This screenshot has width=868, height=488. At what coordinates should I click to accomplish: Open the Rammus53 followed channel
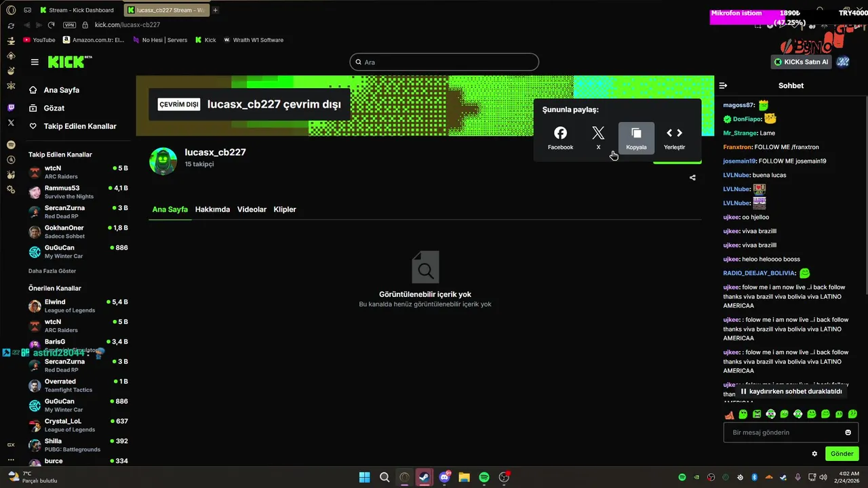(78, 192)
